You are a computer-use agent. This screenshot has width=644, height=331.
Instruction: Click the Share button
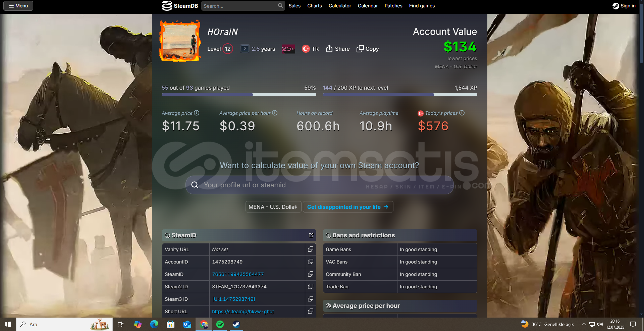[x=338, y=49]
